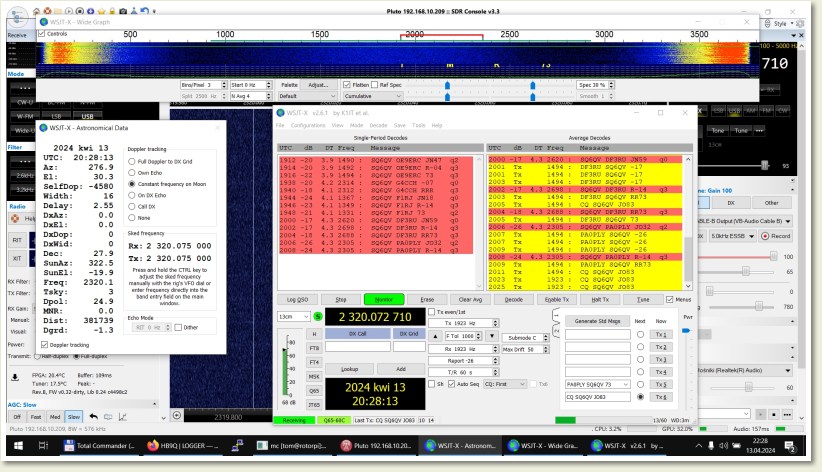Select the Q65 mode button
This screenshot has height=472, width=822.
pos(315,392)
